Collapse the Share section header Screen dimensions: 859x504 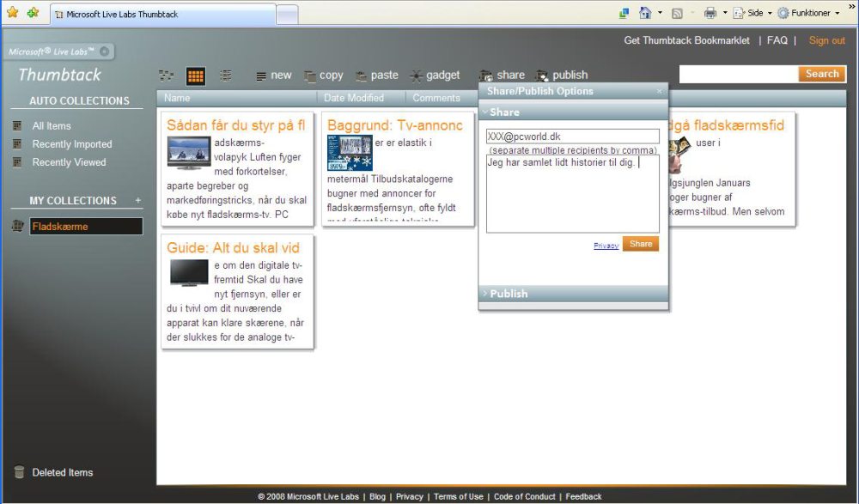coord(573,112)
